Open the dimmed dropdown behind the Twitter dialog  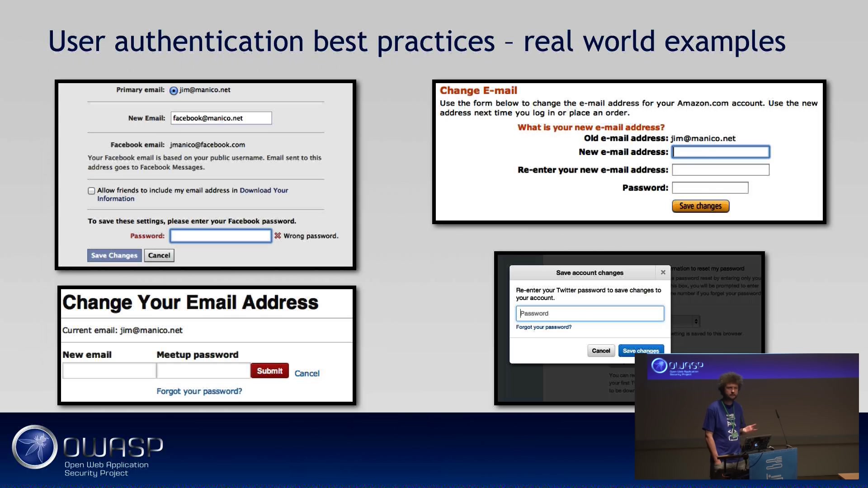tap(685, 321)
